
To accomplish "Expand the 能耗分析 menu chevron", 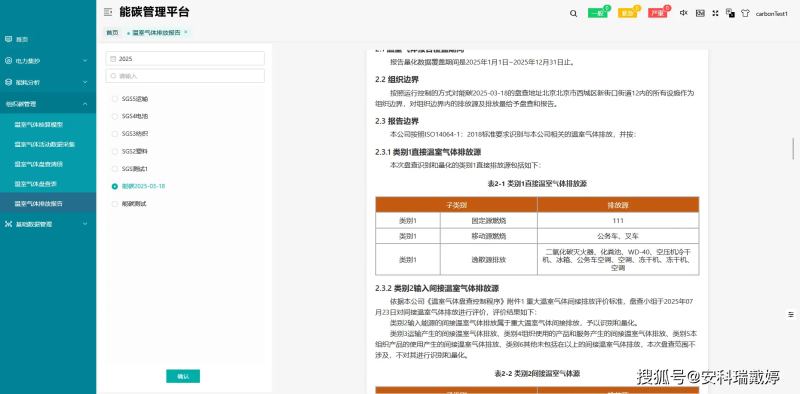I will pyautogui.click(x=85, y=82).
